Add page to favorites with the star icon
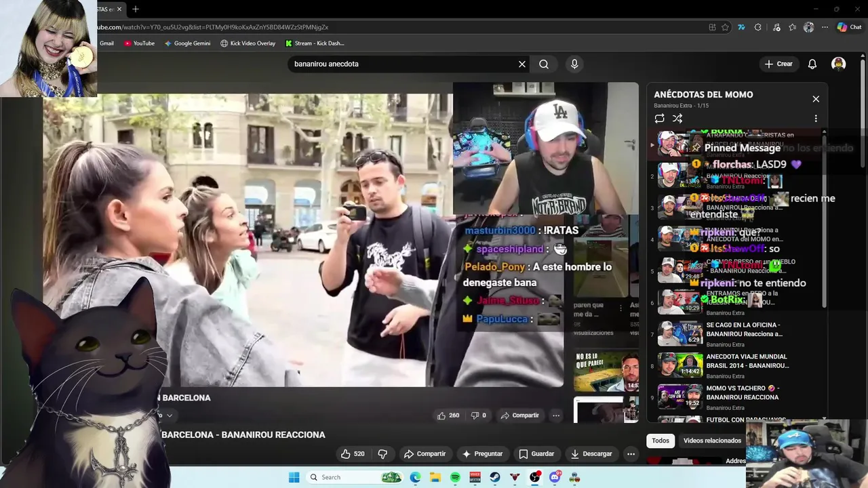Screen dimensions: 868x488 point(725,27)
